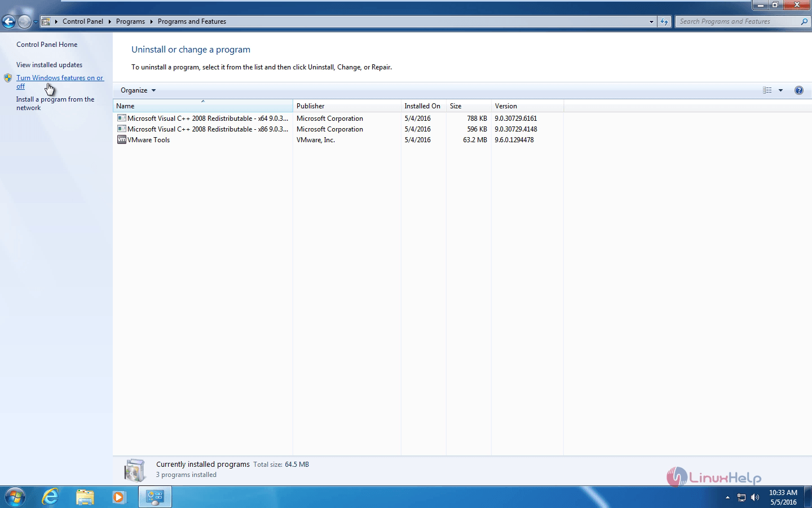Image resolution: width=812 pixels, height=508 pixels.
Task: Click the 596 KB size cell
Action: coord(477,129)
